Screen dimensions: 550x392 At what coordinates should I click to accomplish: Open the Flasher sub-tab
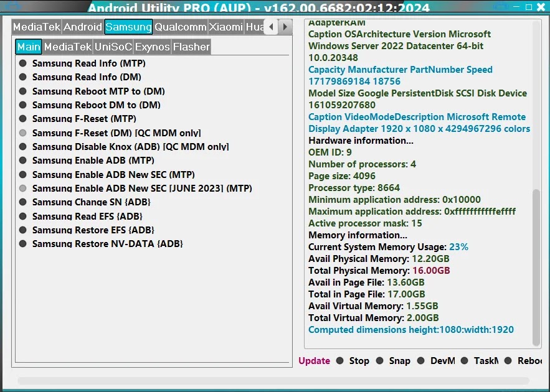(x=191, y=47)
